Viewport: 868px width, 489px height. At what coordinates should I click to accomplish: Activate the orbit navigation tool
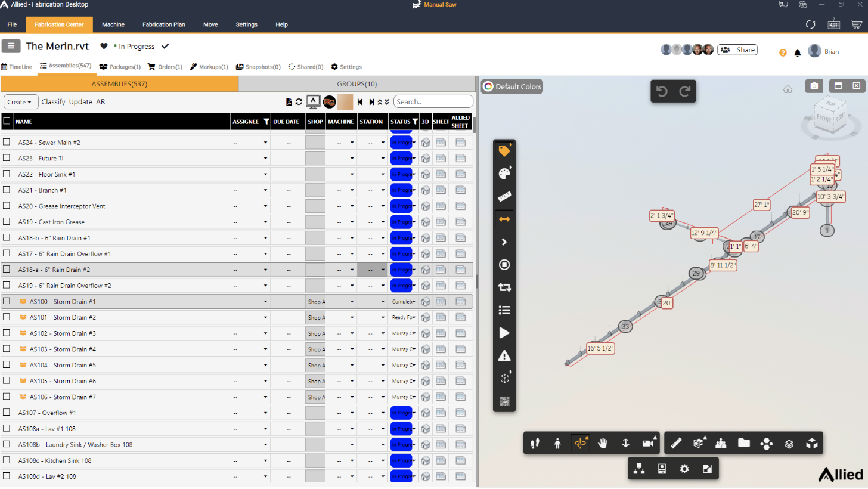pyautogui.click(x=580, y=443)
